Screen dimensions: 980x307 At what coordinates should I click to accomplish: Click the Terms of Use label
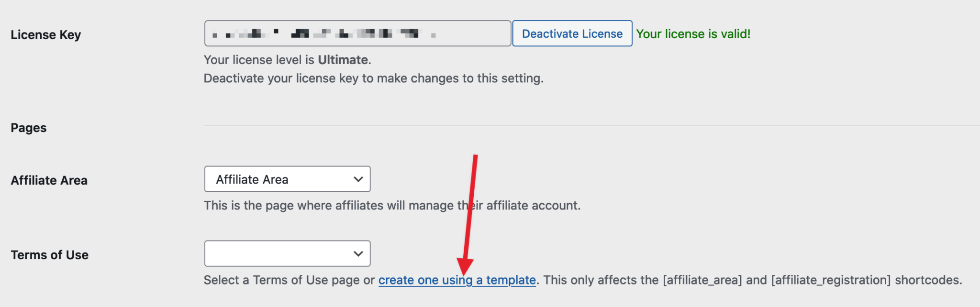coord(50,254)
